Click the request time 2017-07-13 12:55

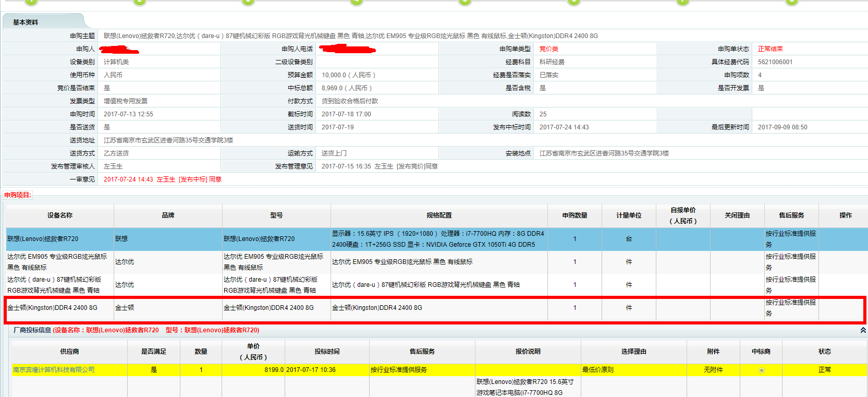128,114
